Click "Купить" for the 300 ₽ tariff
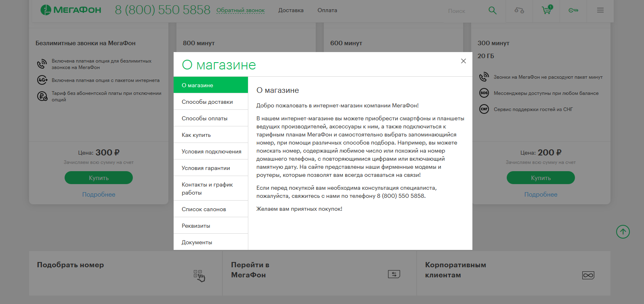The height and width of the screenshot is (304, 644). (99, 178)
